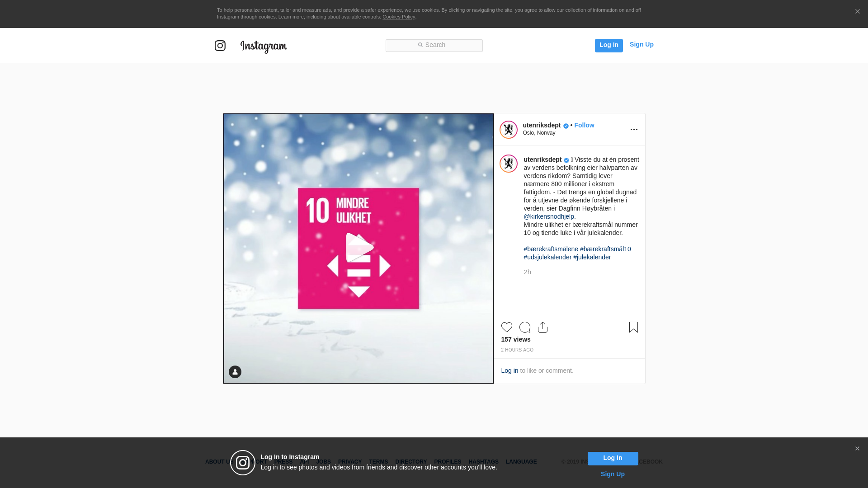Click the 'Log In to Instagram' heading

click(x=290, y=457)
